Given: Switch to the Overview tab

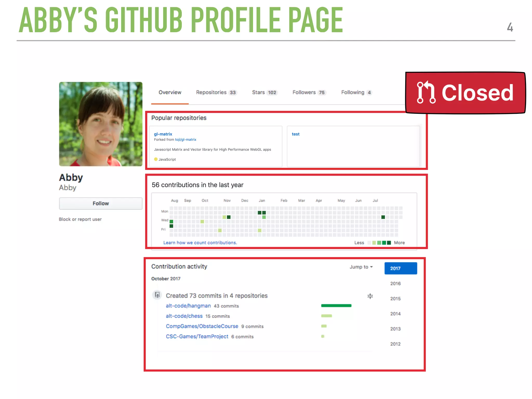Looking at the screenshot, I should [170, 92].
